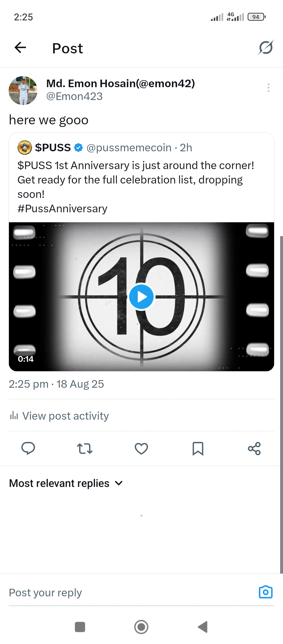Open the Most relevant replies chevron
Screen dimensions: 283x644
[x=119, y=483]
